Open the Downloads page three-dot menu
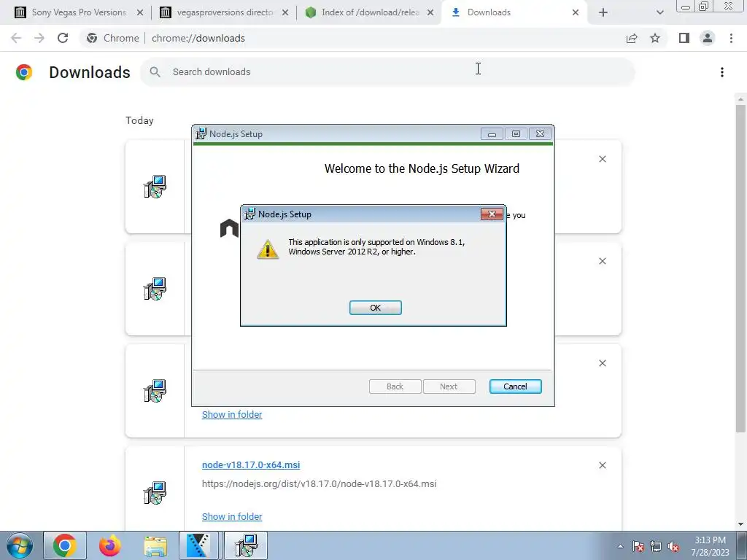 pos(721,72)
